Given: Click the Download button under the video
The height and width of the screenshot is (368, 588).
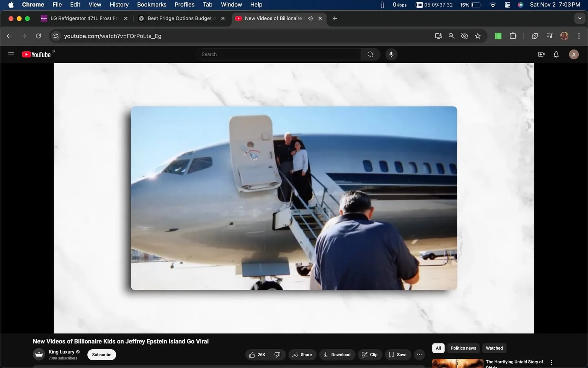Looking at the screenshot, I should [x=336, y=355].
